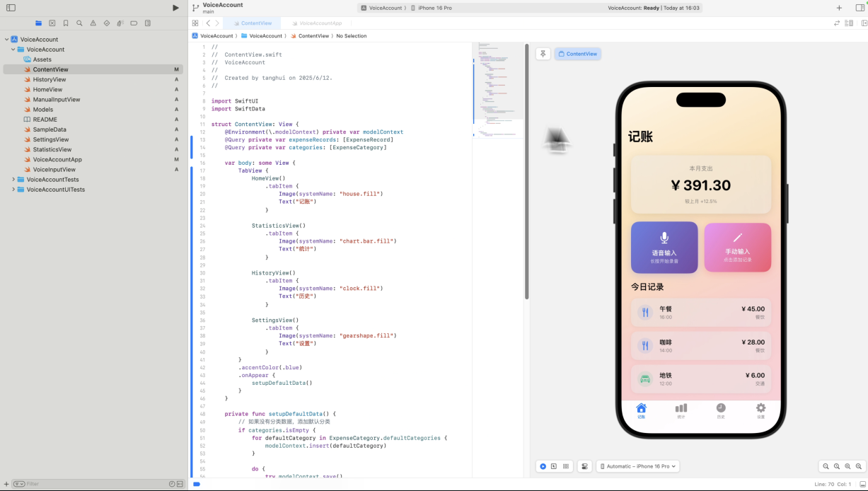Toggle the left navigator sidebar
This screenshot has height=491, width=868.
(x=11, y=8)
